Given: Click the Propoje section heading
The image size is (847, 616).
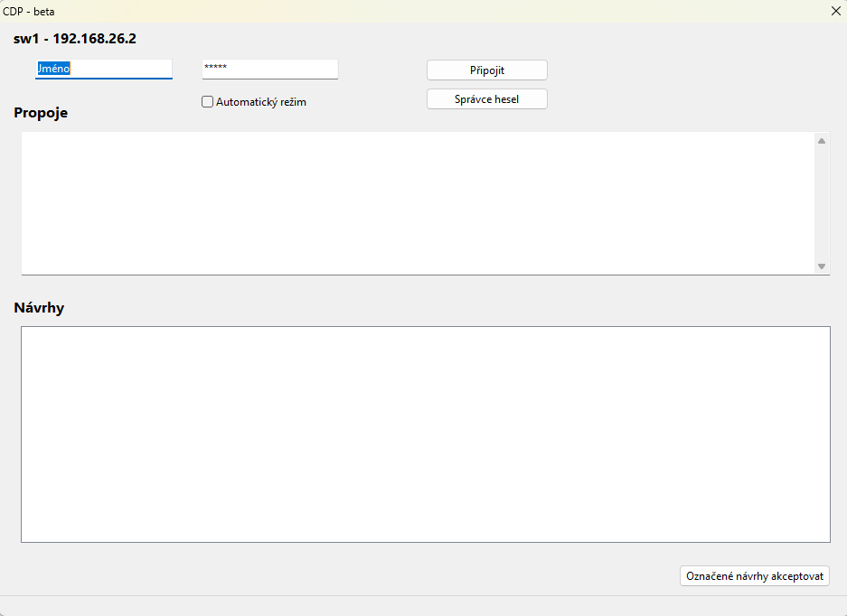Looking at the screenshot, I should (x=41, y=113).
